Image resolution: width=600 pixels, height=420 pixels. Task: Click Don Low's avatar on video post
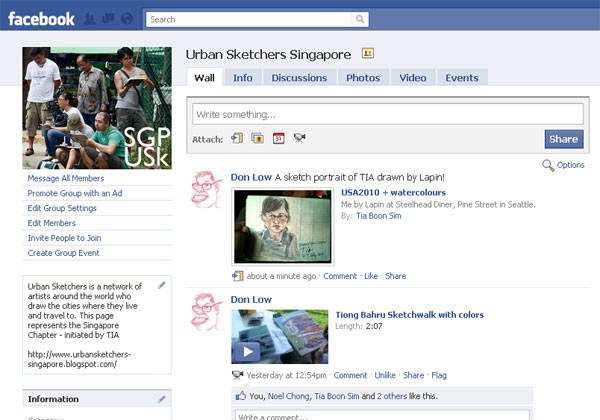207,312
